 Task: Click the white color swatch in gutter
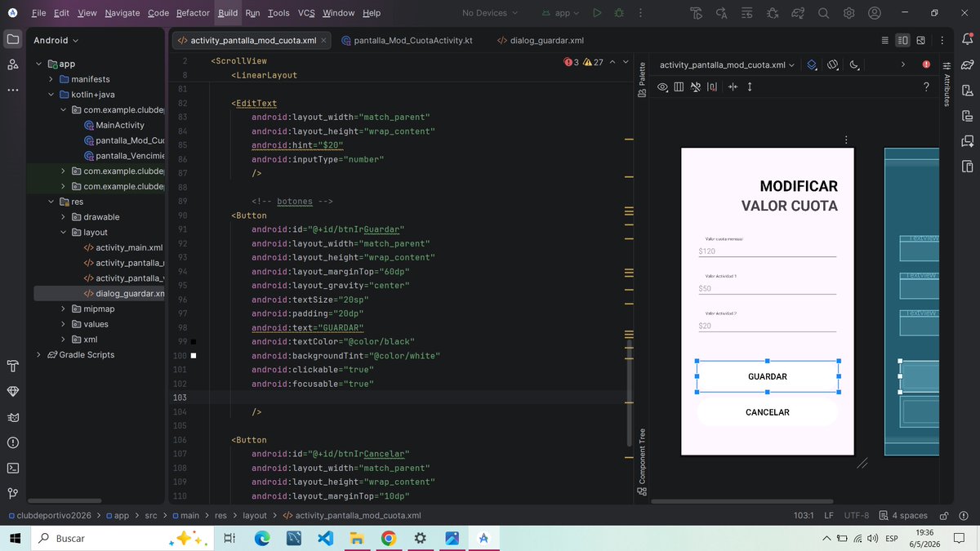click(x=194, y=356)
